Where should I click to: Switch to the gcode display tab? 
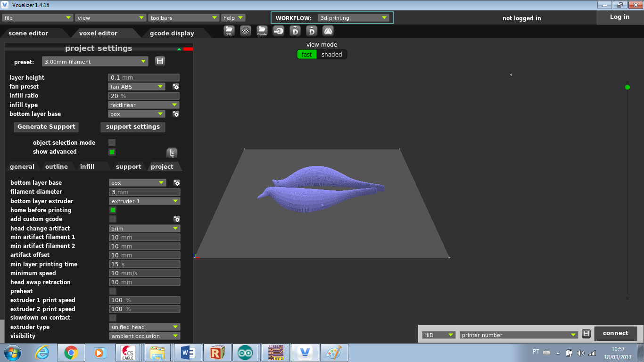pos(172,33)
